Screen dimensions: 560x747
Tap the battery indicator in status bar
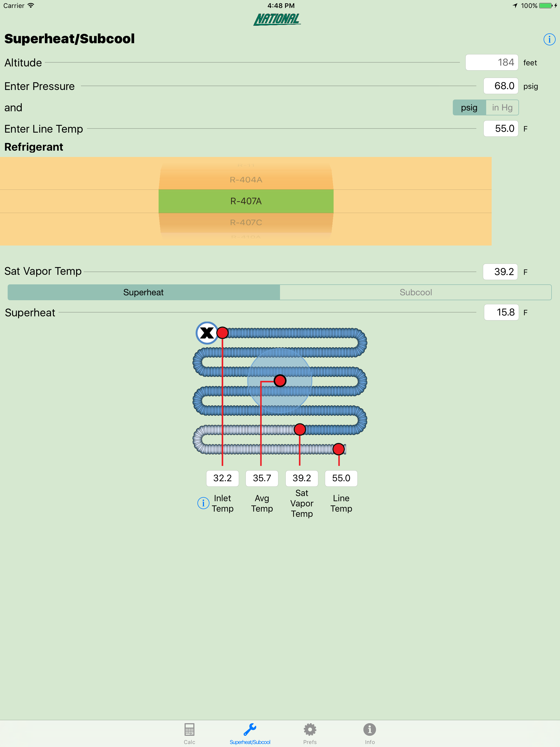(x=546, y=5)
